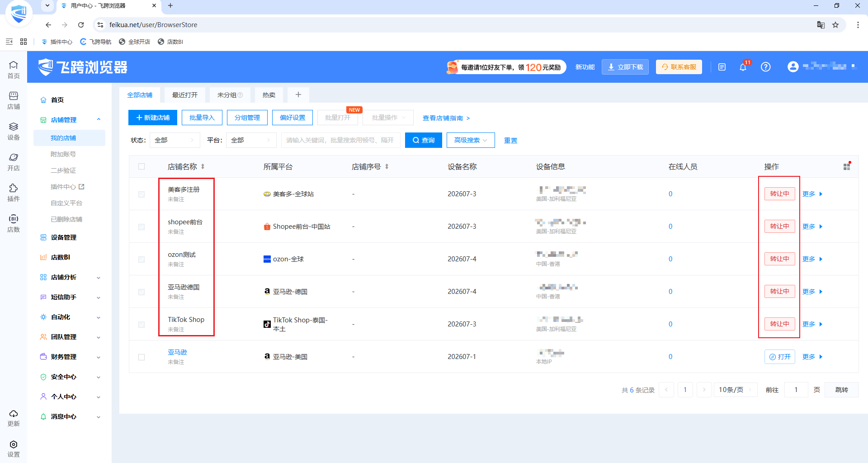Open the 飞跨导航 bookmark
Viewport: 868px width, 463px height.
coord(96,42)
